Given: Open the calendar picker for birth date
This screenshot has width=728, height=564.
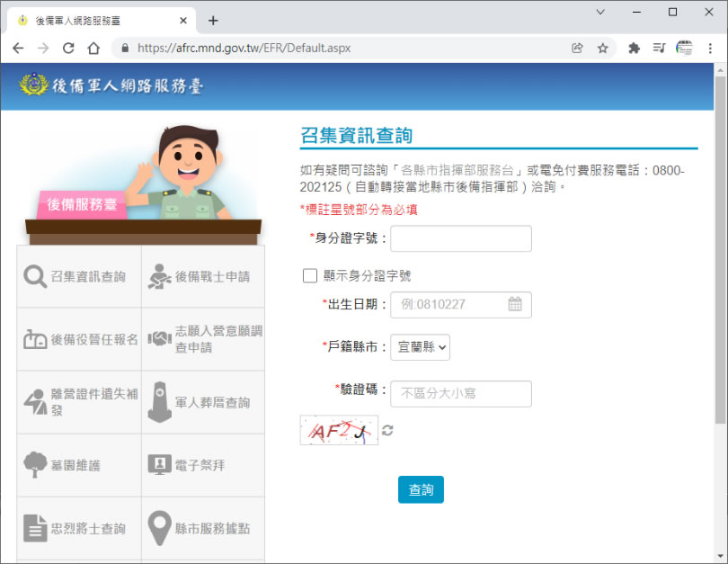Looking at the screenshot, I should 515,304.
